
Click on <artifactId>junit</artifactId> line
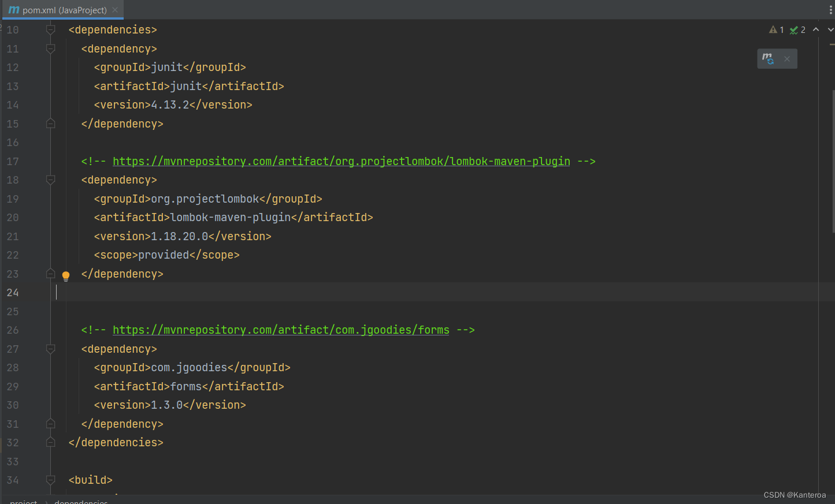189,86
